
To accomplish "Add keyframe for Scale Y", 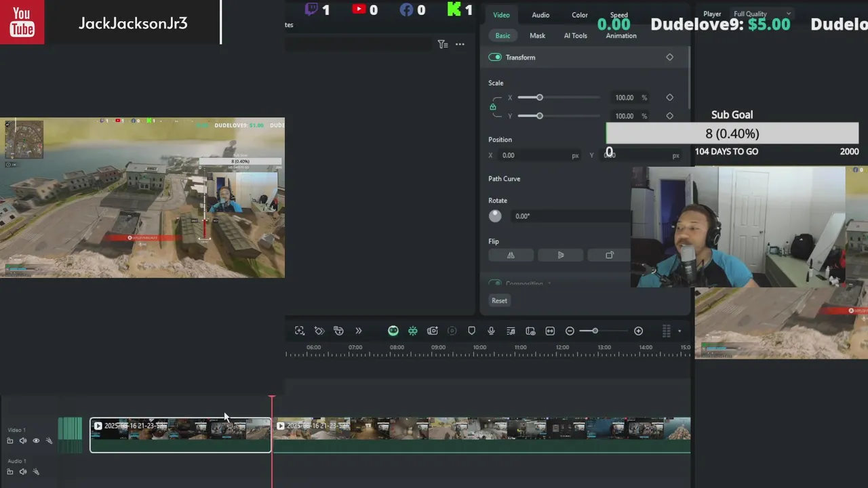I will (x=669, y=116).
